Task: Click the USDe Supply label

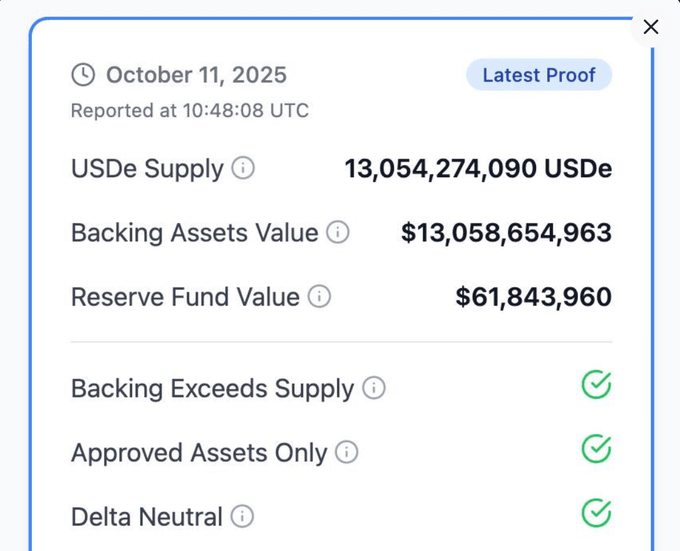Action: 147,169
